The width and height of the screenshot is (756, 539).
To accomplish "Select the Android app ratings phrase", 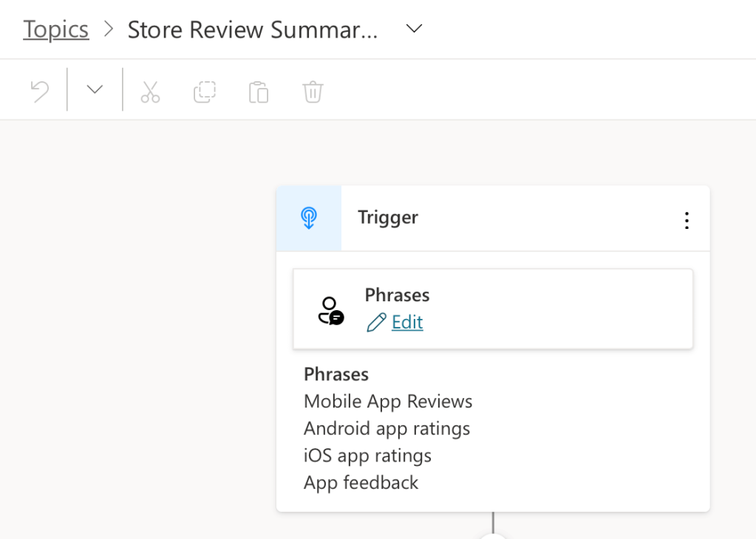I will (x=386, y=428).
